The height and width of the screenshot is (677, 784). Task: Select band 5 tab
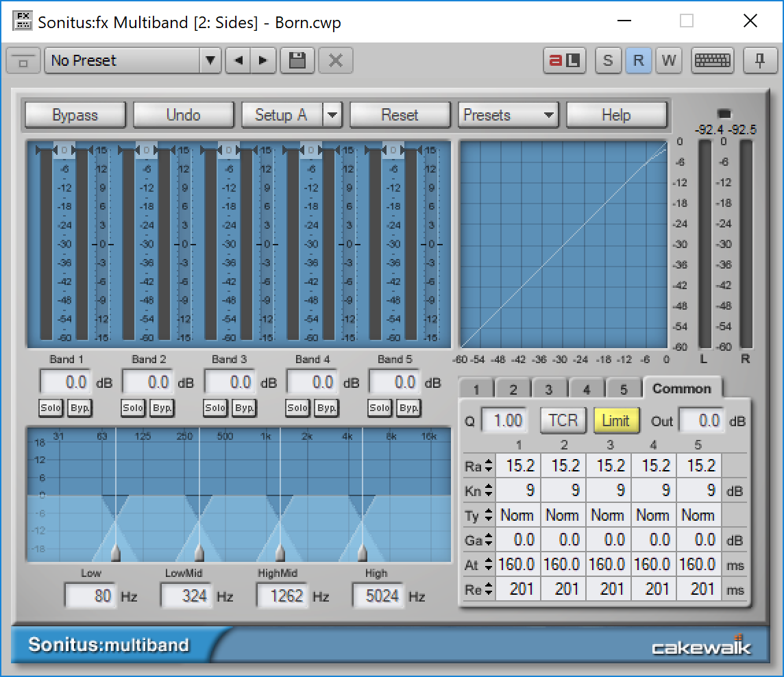click(624, 389)
